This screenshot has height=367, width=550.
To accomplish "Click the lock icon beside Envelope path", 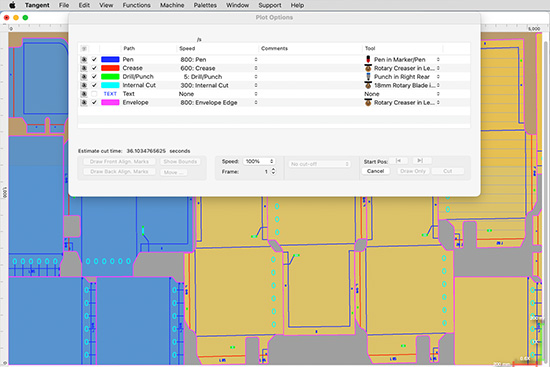I will 83,102.
